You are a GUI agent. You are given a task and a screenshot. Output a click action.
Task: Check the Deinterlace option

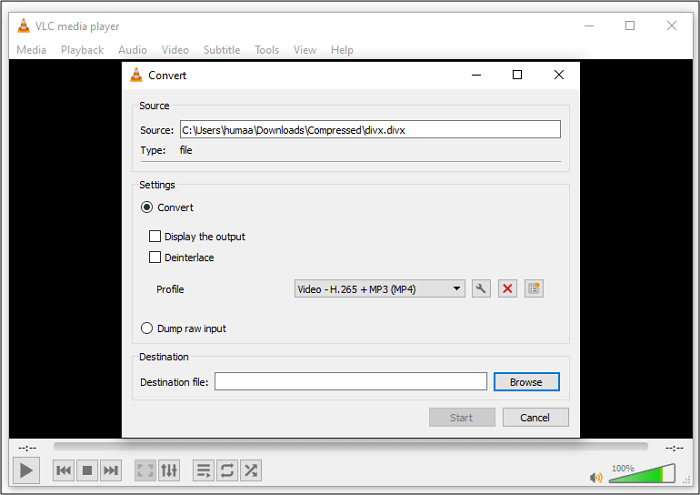pyautogui.click(x=155, y=258)
